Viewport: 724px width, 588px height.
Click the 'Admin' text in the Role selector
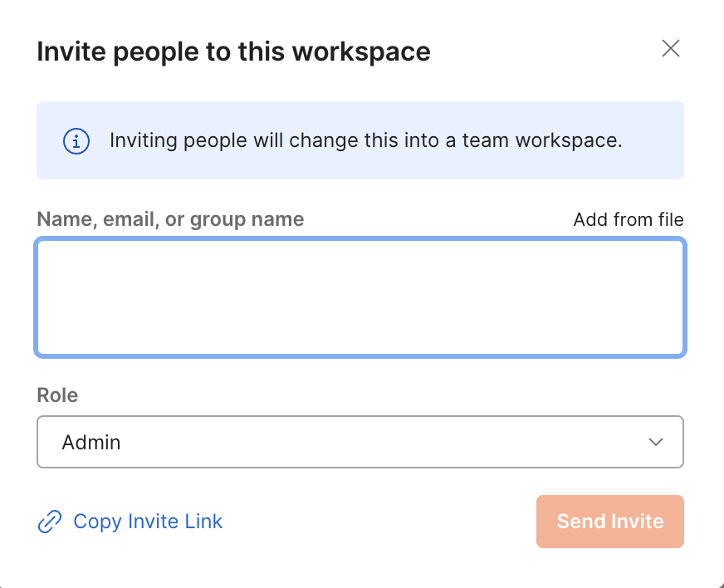click(91, 443)
